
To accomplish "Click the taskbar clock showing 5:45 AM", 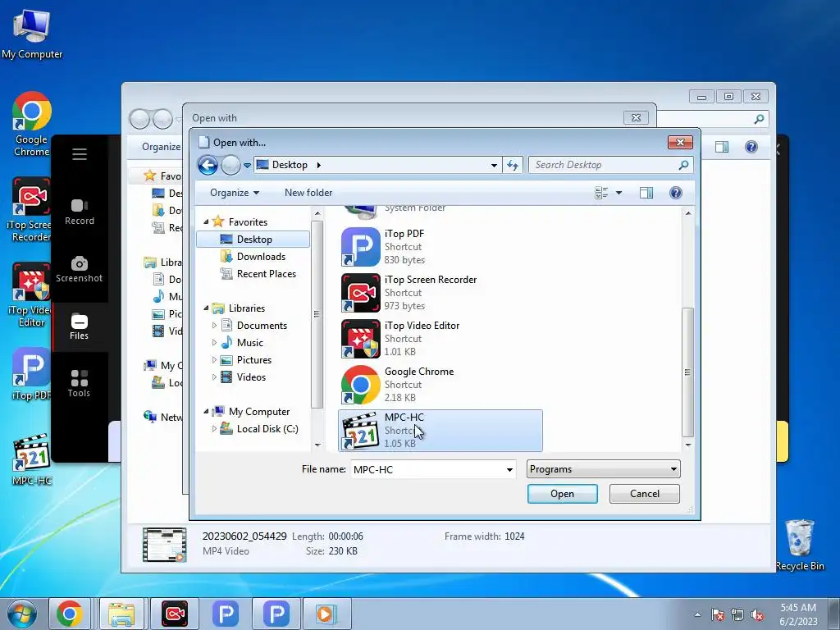I will [x=798, y=614].
